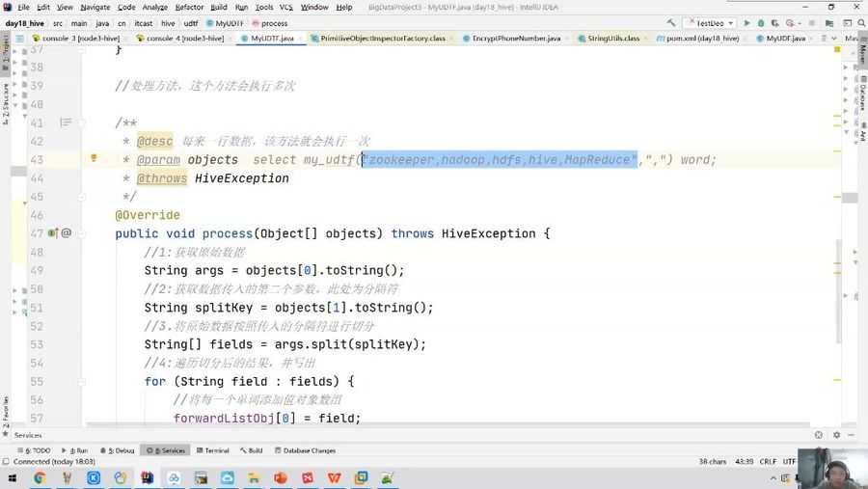Viewport: 868px width, 489px height.
Task: Click the doc rendering icon on line 41
Action: click(x=66, y=122)
